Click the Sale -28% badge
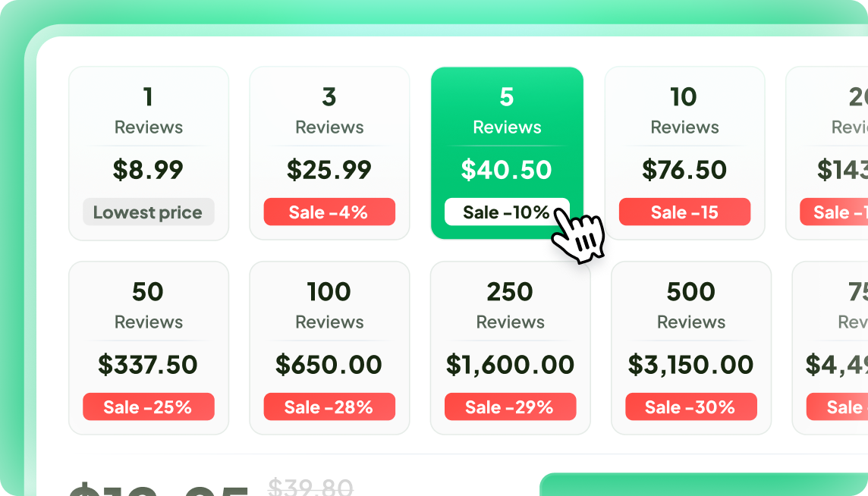 [329, 407]
